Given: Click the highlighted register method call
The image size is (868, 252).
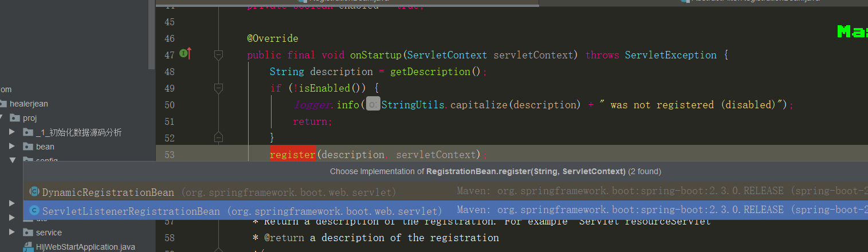Looking at the screenshot, I should (x=293, y=155).
